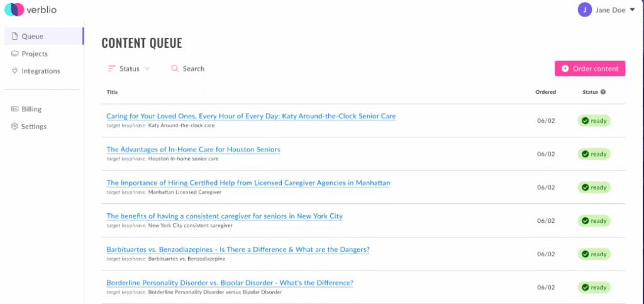Click the Jane Doe avatar circle
The height and width of the screenshot is (304, 644).
click(x=584, y=9)
